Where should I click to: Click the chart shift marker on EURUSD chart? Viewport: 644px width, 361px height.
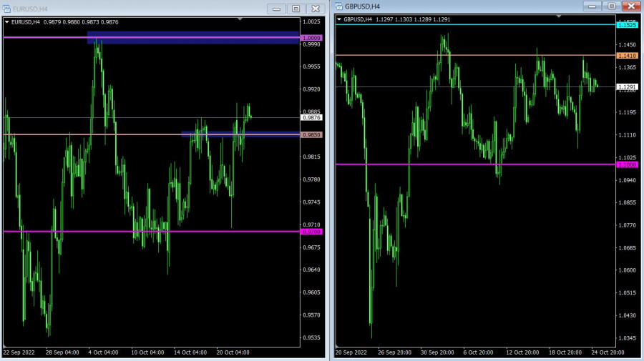(240, 19)
